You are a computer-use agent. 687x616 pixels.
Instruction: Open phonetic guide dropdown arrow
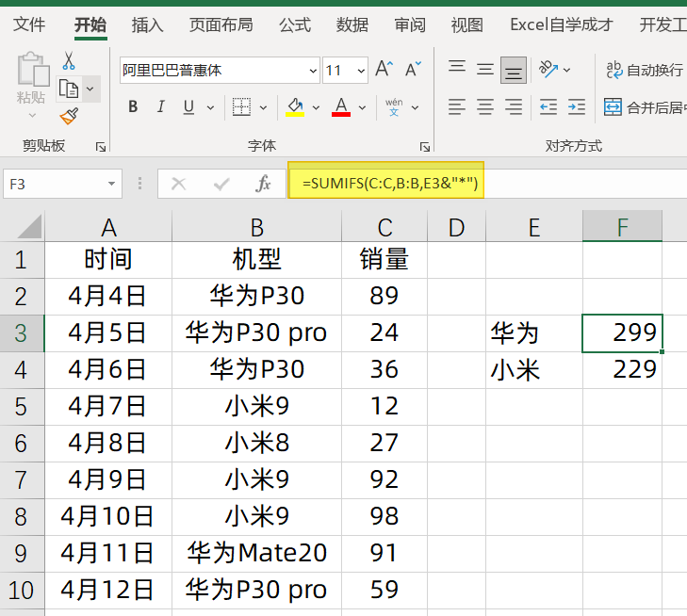pos(415,107)
